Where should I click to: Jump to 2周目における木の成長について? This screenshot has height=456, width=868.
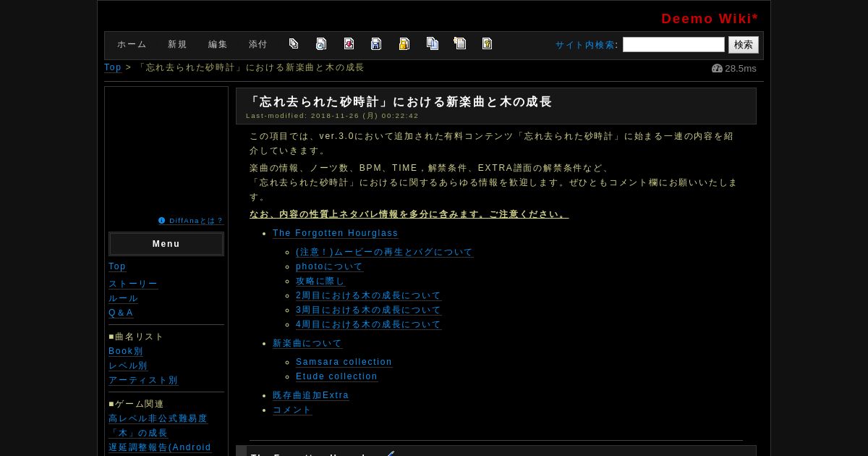(x=368, y=295)
